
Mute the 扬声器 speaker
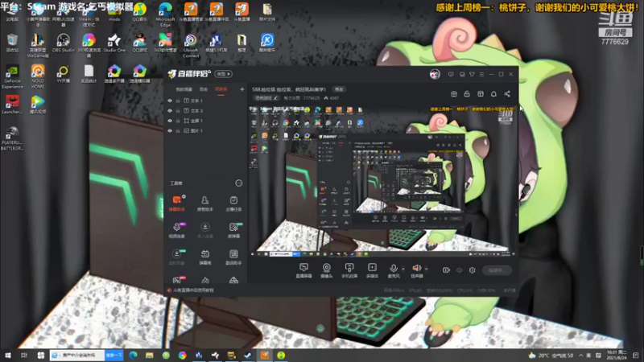[416, 271]
